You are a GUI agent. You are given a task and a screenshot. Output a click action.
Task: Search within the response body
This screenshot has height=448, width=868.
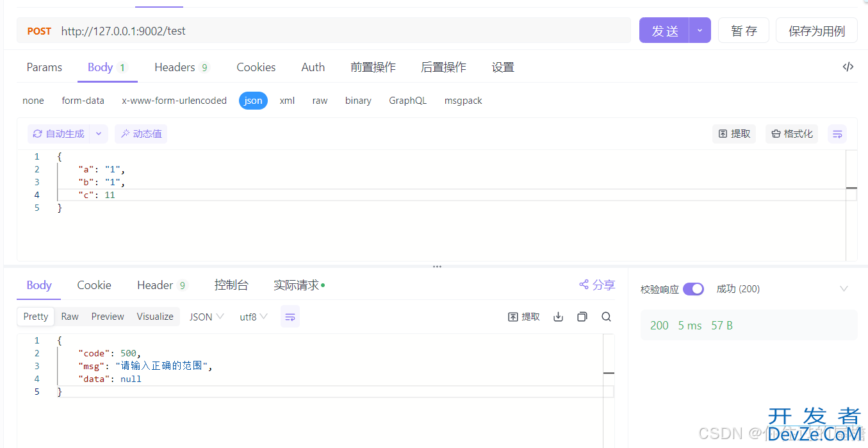[x=606, y=317]
